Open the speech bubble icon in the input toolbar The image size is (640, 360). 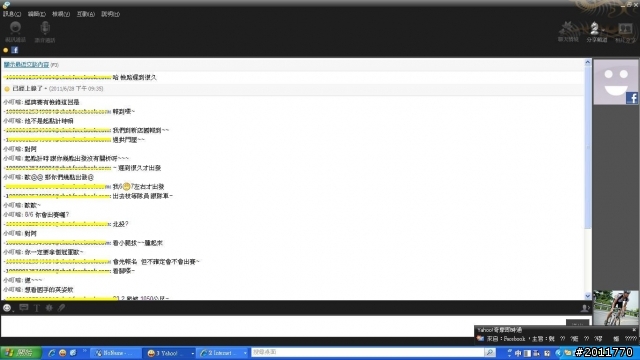pos(24,308)
